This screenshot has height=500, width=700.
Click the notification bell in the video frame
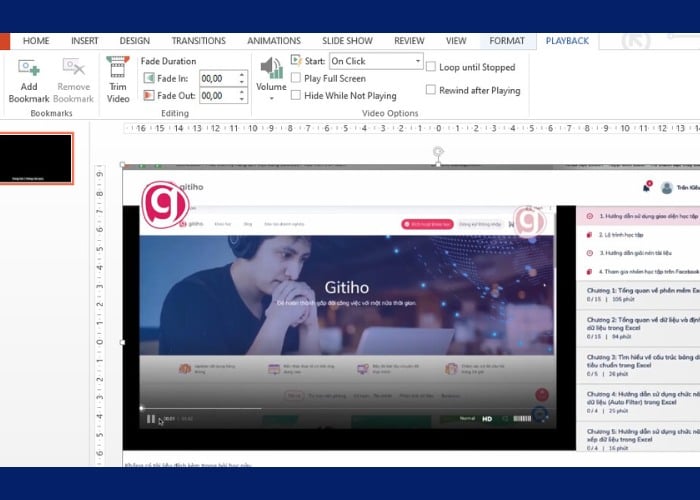[647, 187]
